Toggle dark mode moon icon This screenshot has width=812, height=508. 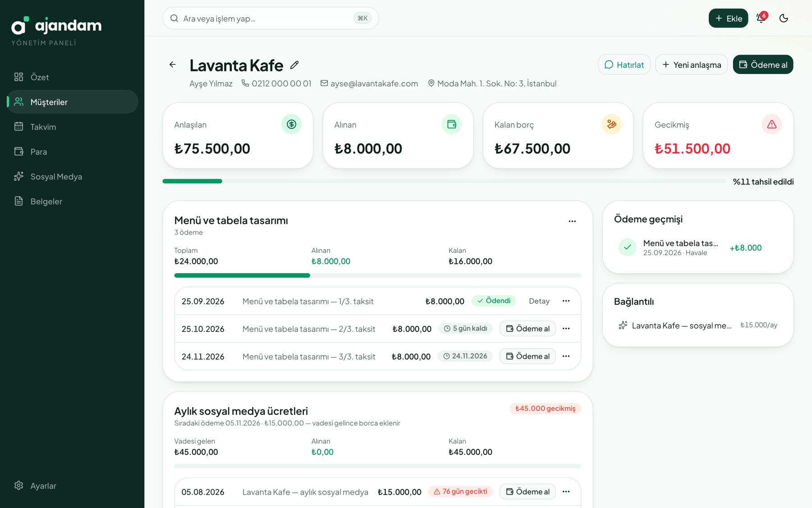[784, 18]
